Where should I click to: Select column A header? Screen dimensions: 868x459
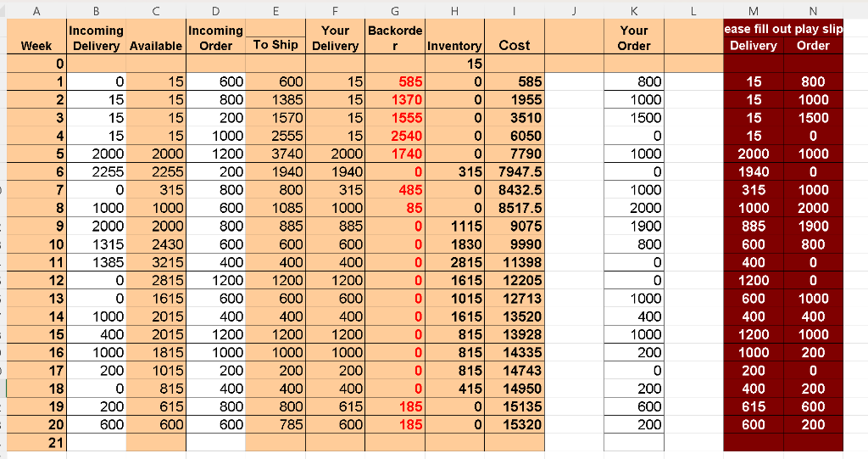pos(36,11)
